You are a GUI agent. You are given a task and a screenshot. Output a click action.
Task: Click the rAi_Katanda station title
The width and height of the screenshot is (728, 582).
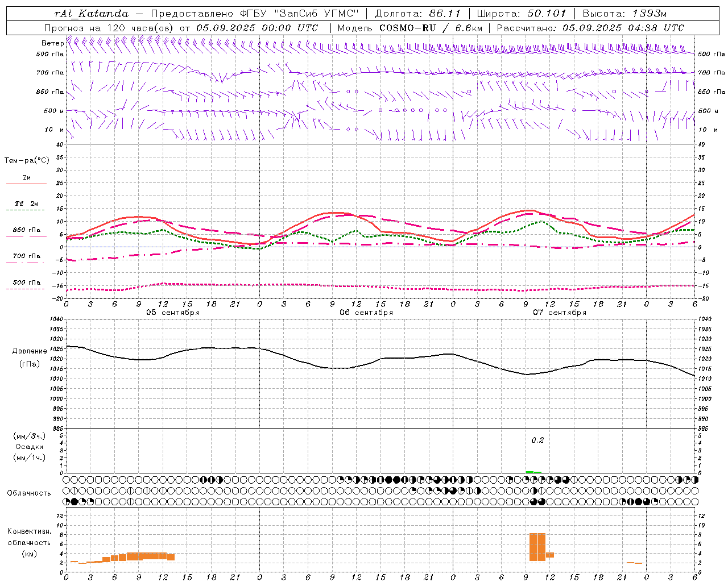coord(91,14)
